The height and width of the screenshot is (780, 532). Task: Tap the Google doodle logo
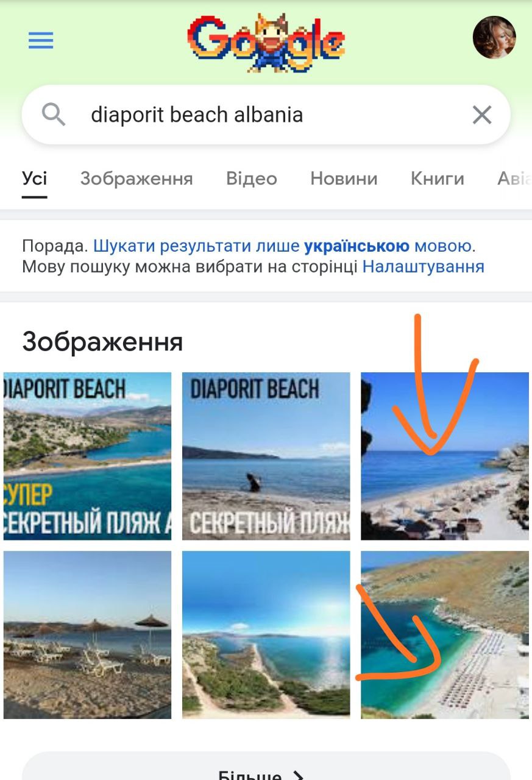pos(266,41)
